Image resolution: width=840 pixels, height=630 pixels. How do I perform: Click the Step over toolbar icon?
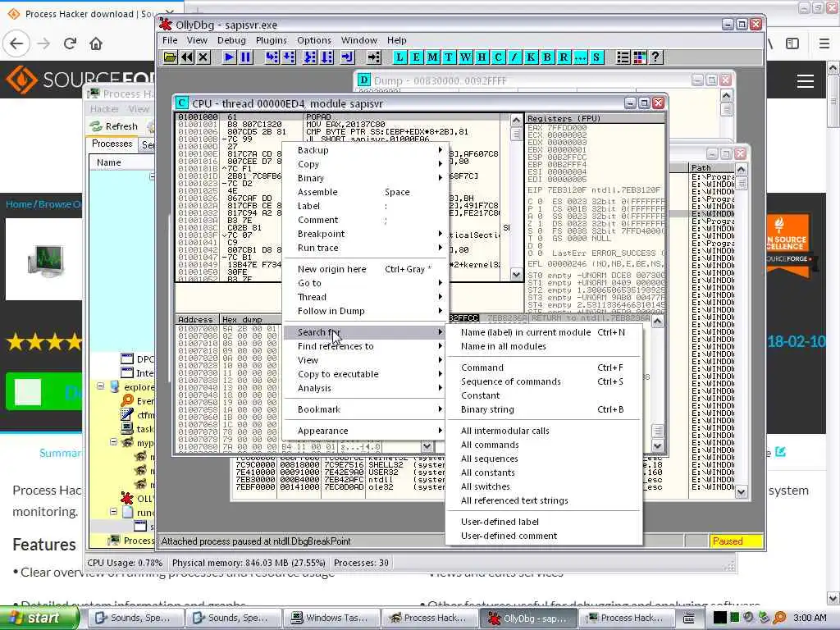(x=289, y=57)
